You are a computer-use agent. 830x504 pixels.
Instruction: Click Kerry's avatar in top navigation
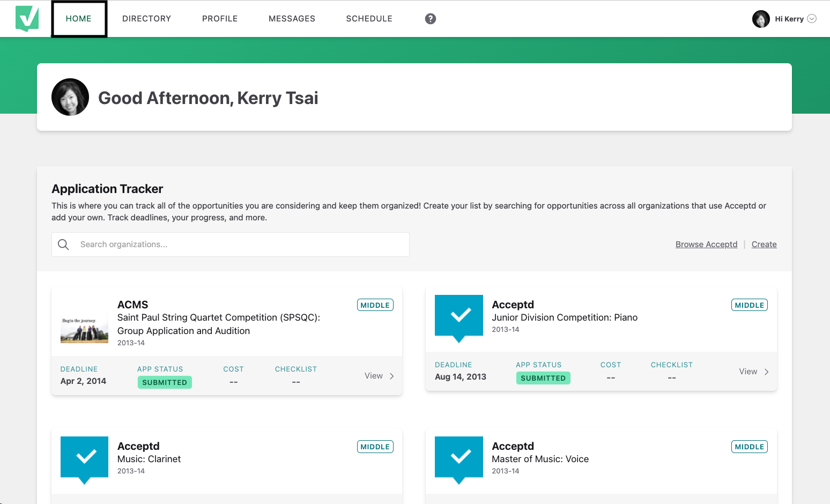click(761, 19)
